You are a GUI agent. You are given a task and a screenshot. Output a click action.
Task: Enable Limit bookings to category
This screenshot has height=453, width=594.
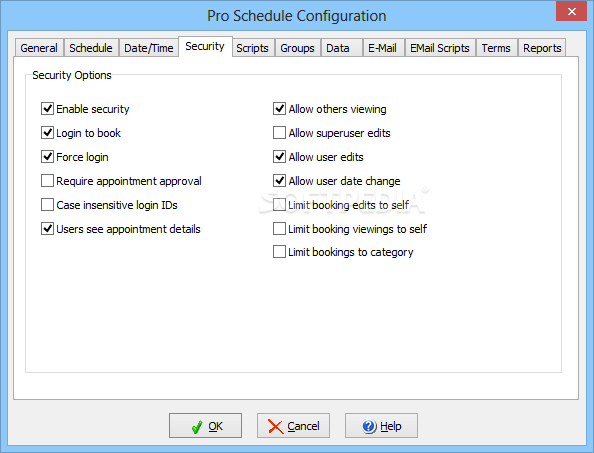(x=280, y=252)
